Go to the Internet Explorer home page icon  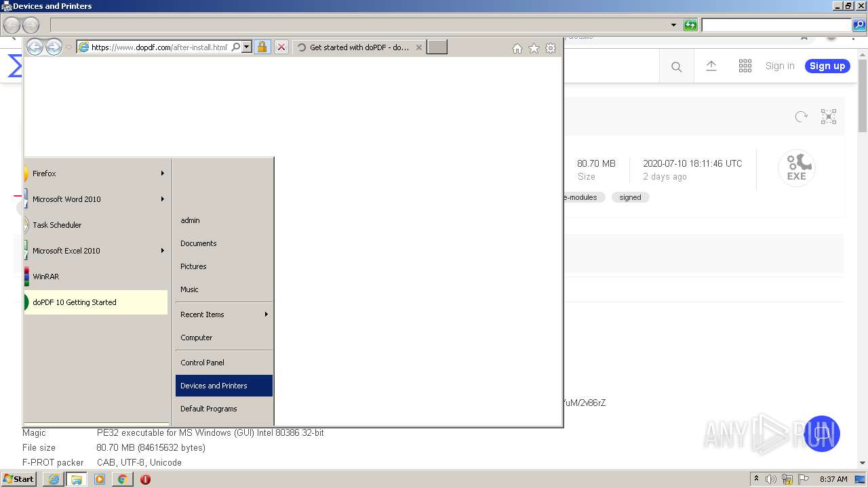pos(517,48)
